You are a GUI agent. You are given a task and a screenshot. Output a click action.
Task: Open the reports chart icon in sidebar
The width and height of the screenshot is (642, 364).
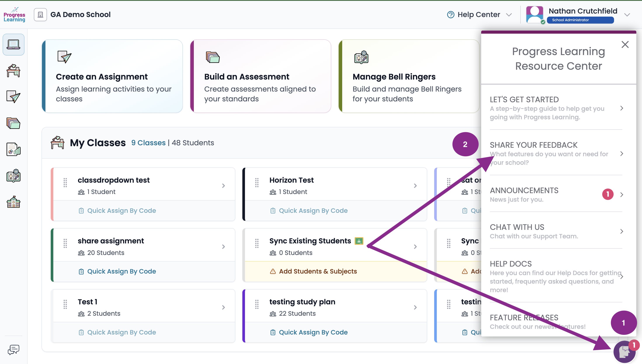[x=14, y=149]
